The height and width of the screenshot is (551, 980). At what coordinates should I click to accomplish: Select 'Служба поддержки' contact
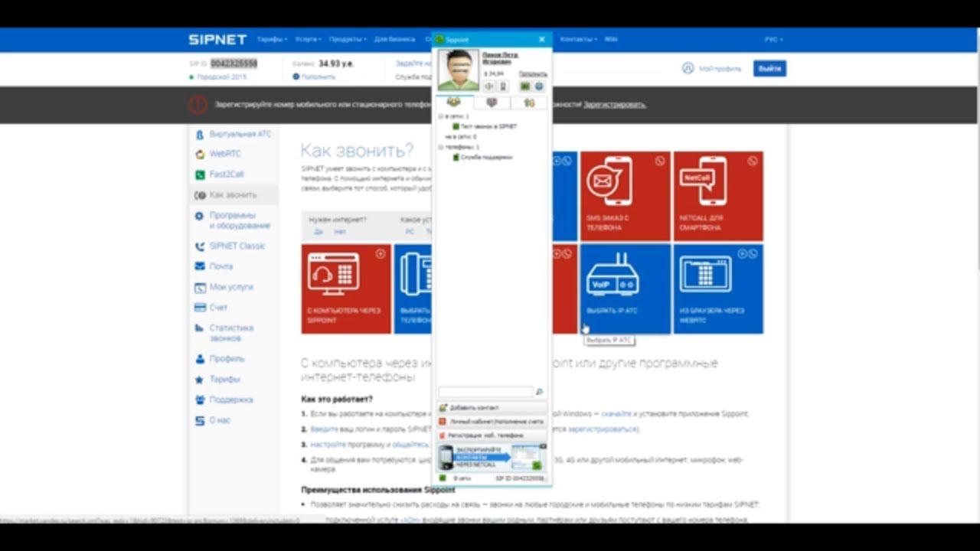pyautogui.click(x=482, y=157)
